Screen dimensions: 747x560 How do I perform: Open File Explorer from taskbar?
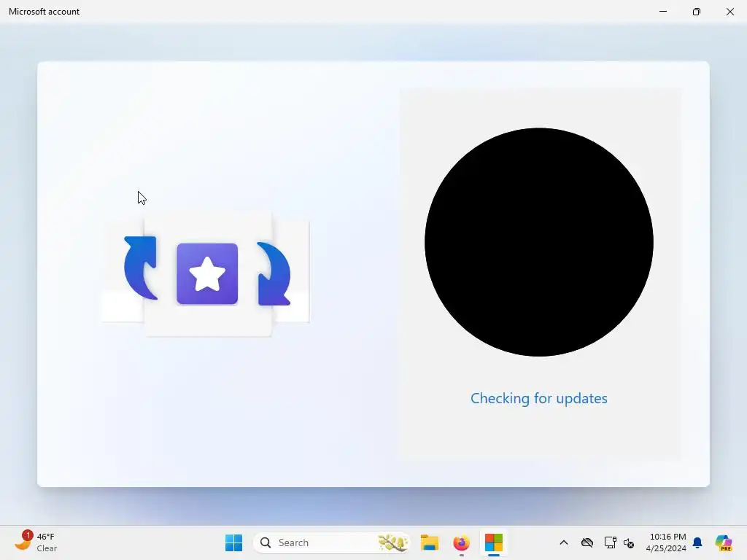tap(429, 542)
